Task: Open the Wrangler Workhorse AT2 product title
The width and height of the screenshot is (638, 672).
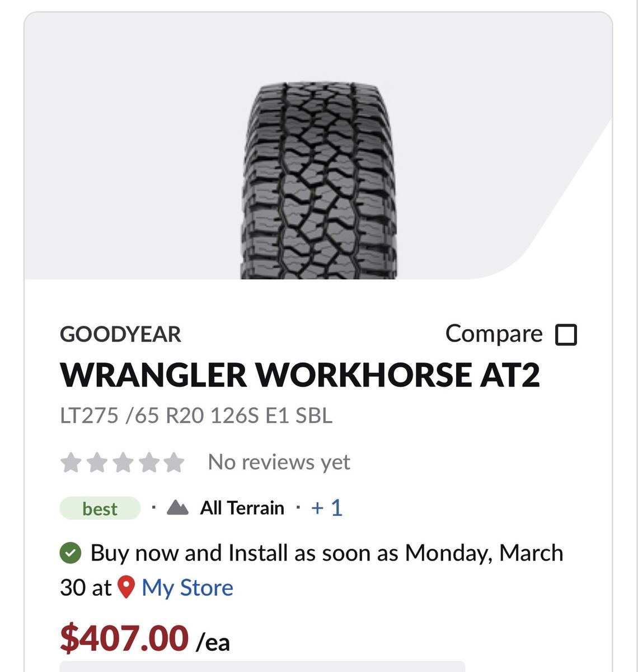Action: pyautogui.click(x=300, y=375)
